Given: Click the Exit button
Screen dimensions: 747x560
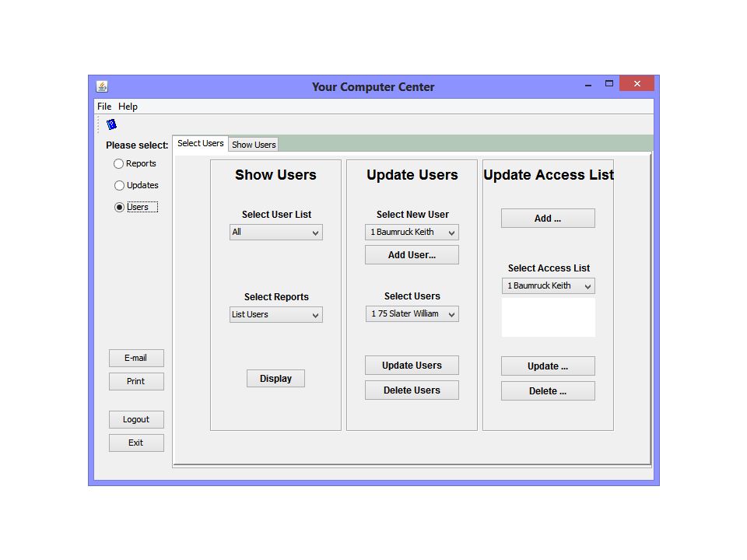Looking at the screenshot, I should [136, 443].
